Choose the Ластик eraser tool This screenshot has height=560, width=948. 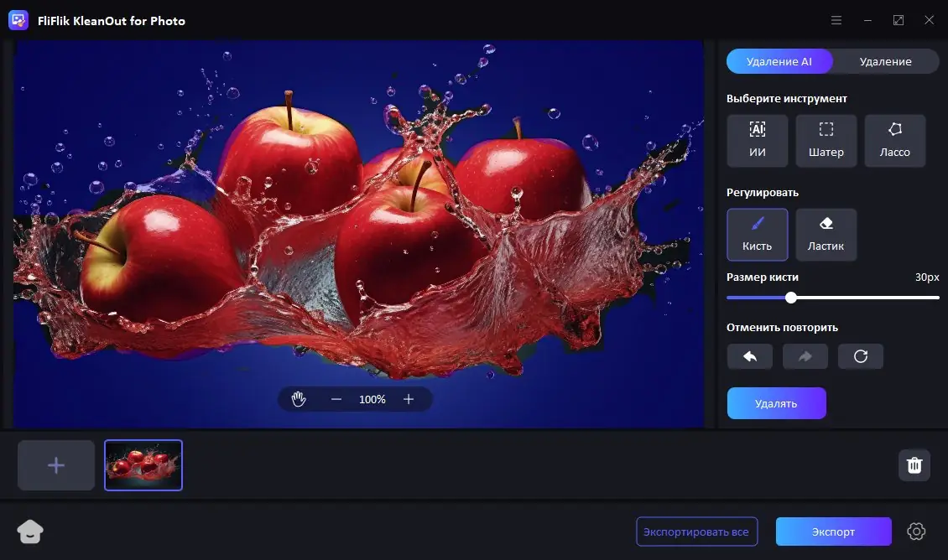click(x=826, y=235)
